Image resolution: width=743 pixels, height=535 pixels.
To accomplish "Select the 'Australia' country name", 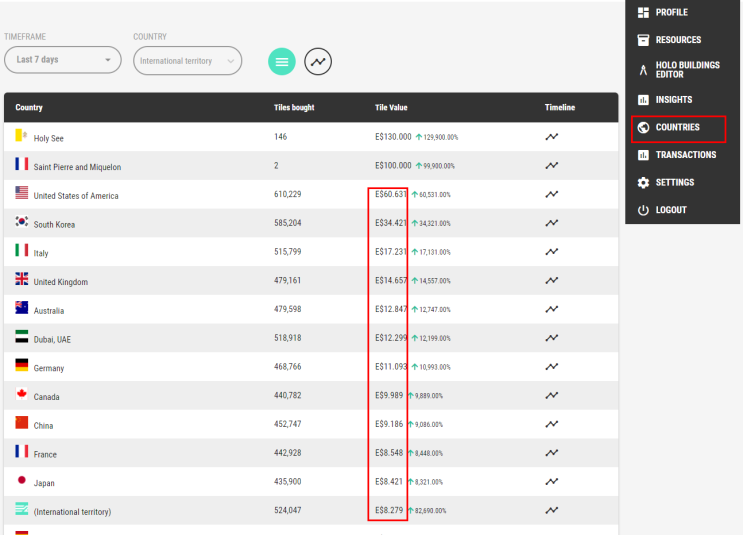I will tap(49, 311).
